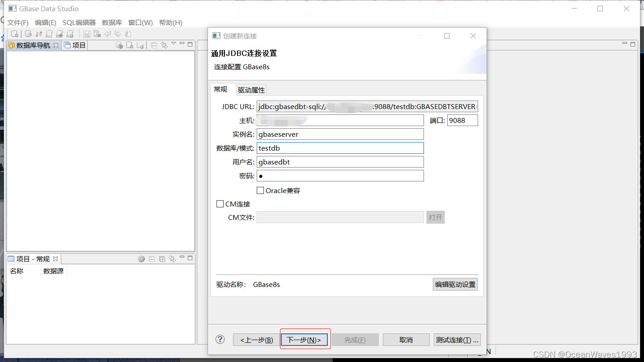
Task: Click the JDBC URL field
Action: 367,106
